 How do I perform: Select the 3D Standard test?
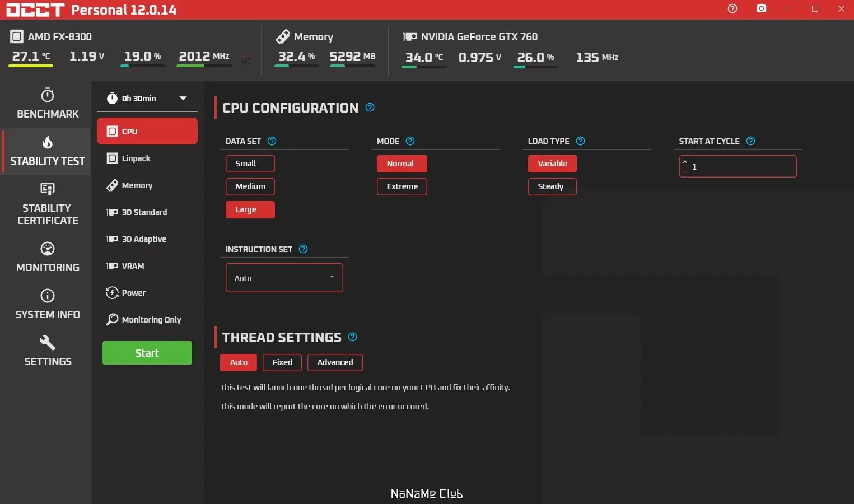(x=147, y=212)
